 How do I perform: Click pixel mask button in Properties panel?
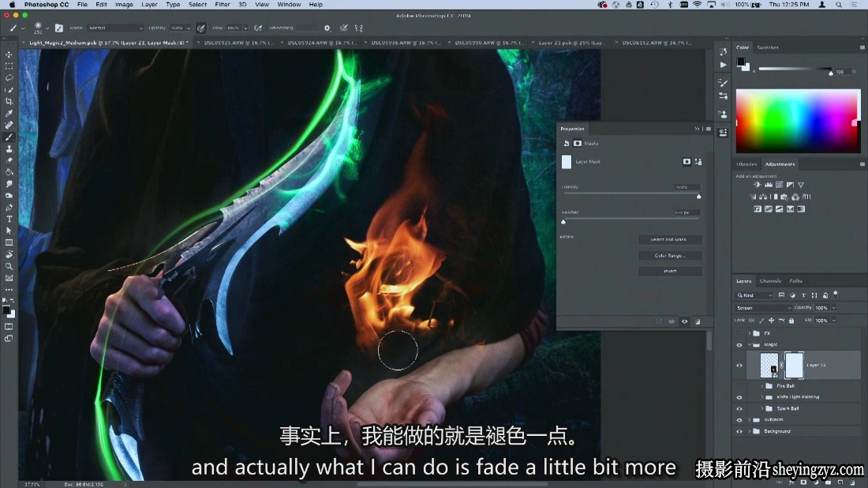click(x=687, y=162)
